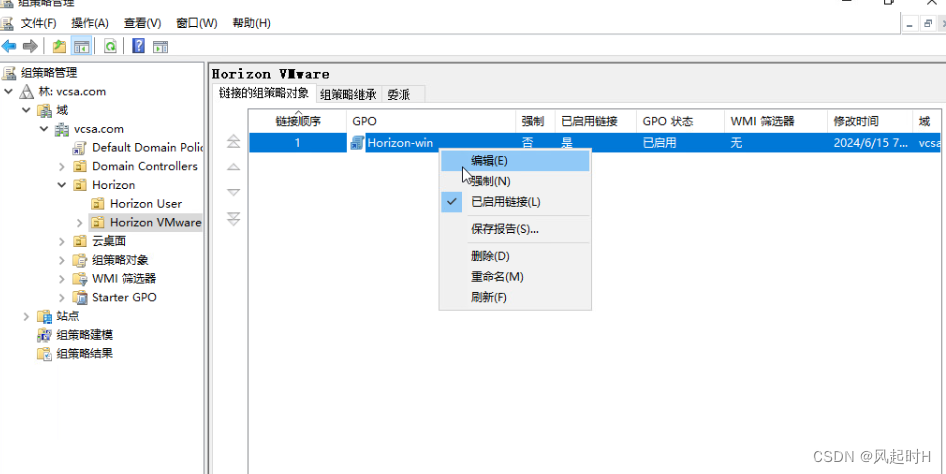Viewport: 946px width, 474px height.
Task: Toggle the Show/Hide console tree icon
Action: (81, 46)
